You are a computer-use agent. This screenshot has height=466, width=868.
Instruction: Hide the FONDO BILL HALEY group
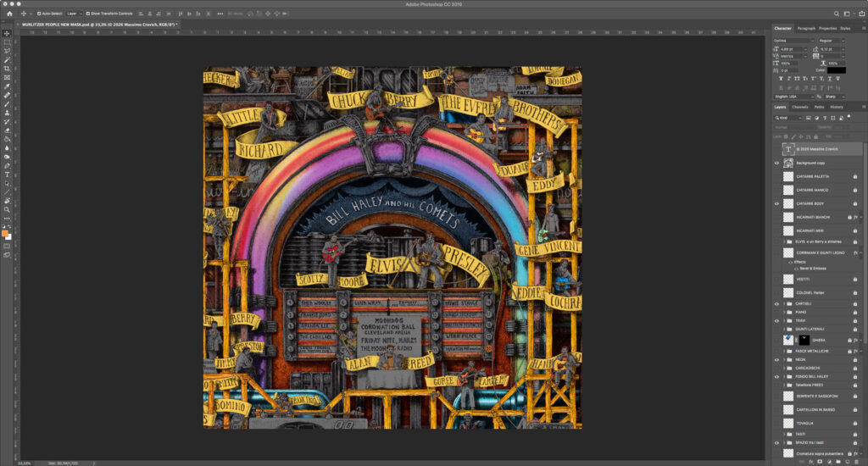click(776, 377)
